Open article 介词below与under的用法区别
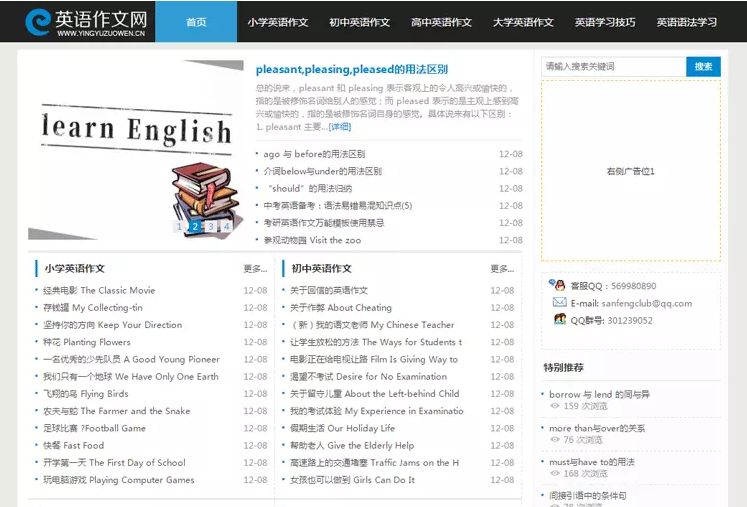Viewport: 747px width, 507px height. [x=323, y=171]
